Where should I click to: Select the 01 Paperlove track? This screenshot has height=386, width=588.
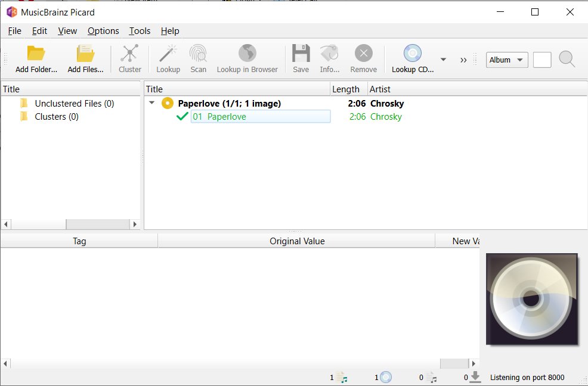click(x=260, y=117)
